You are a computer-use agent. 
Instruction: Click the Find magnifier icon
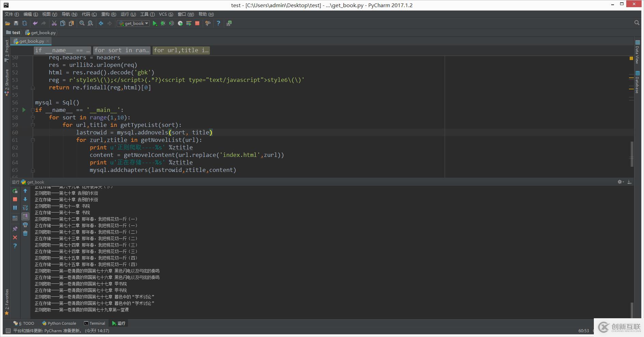click(x=82, y=23)
